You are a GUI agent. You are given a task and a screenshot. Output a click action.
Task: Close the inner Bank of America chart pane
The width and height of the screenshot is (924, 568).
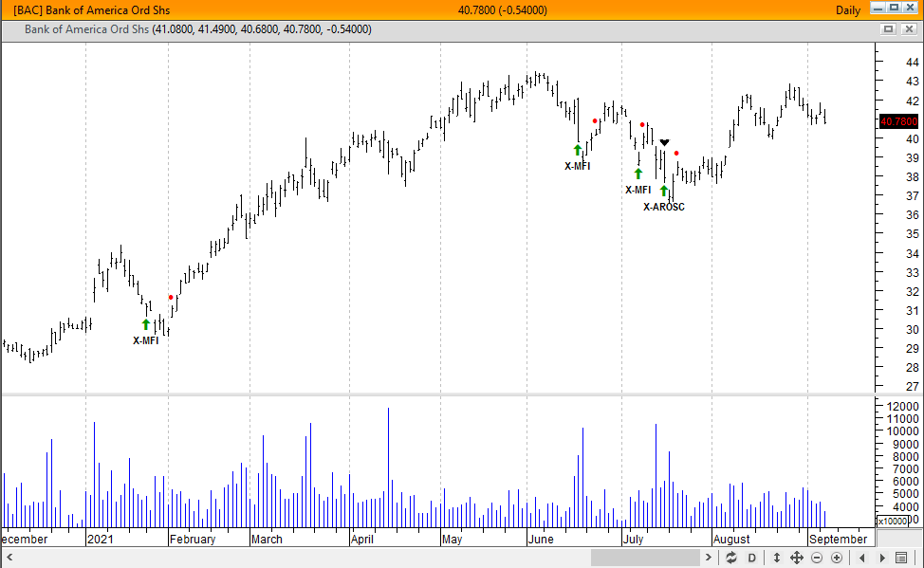tap(910, 28)
